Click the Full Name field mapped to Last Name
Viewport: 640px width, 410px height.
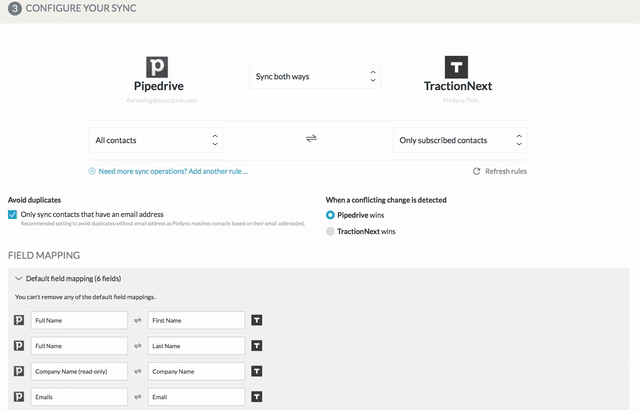click(79, 346)
